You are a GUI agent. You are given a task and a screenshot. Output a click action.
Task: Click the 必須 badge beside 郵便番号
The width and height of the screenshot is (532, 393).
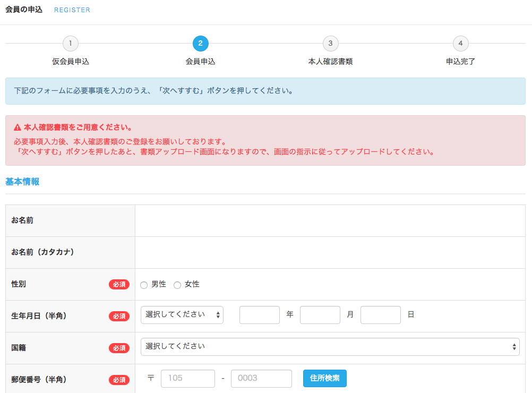(119, 380)
